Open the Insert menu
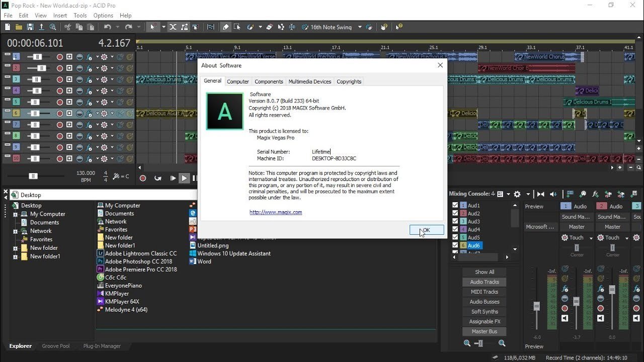 (60, 16)
